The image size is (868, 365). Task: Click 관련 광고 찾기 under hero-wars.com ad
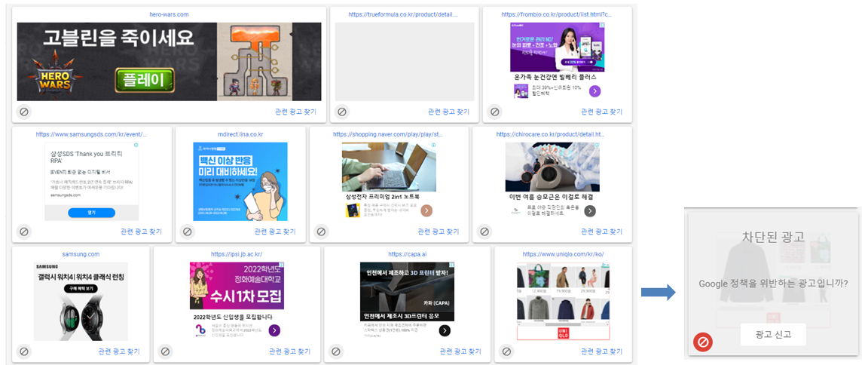click(x=295, y=112)
